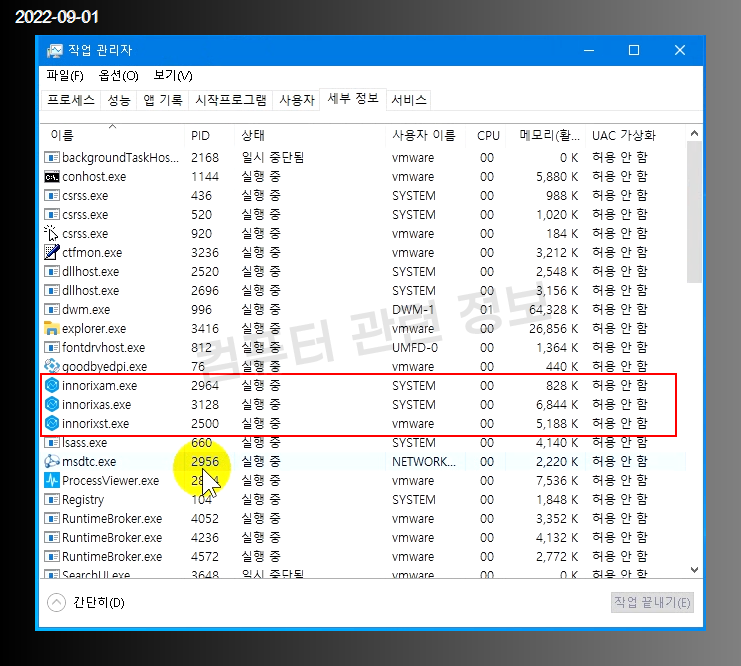This screenshot has width=741, height=666.
Task: Switch to the 서비스 tab
Action: click(x=409, y=100)
